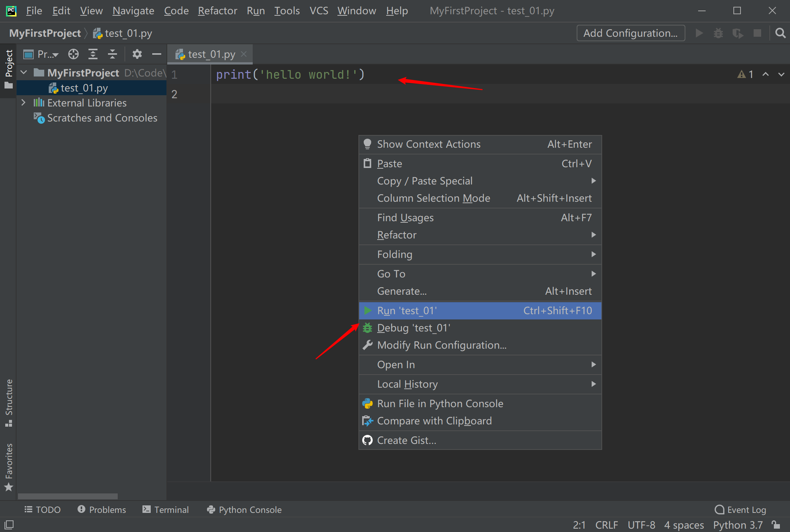Hide the Project panel with minus icon
This screenshot has height=532, width=790.
click(156, 54)
